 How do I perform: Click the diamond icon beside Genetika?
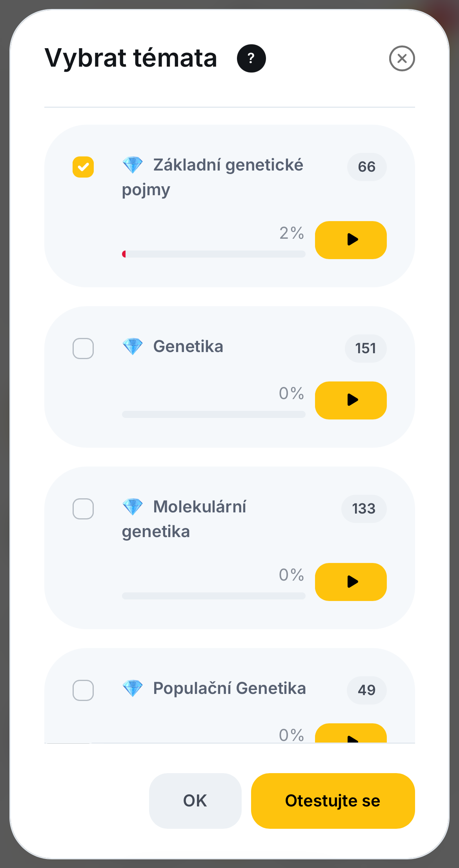click(x=133, y=347)
